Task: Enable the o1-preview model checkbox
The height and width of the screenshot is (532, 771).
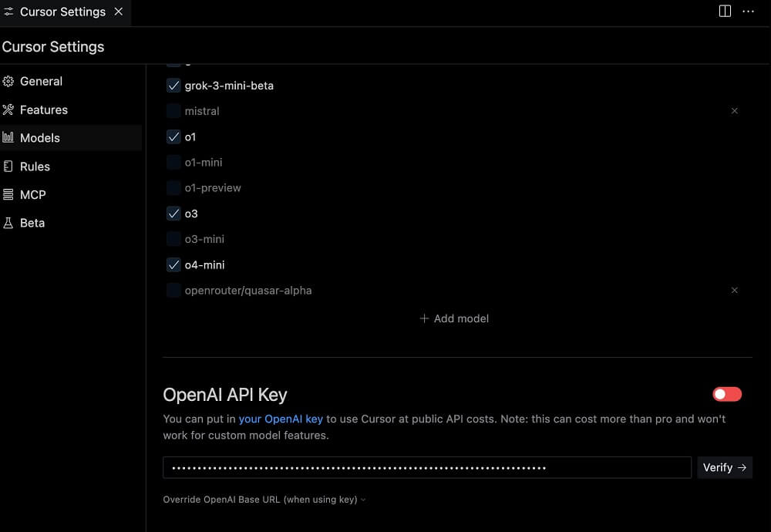Action: [x=173, y=188]
